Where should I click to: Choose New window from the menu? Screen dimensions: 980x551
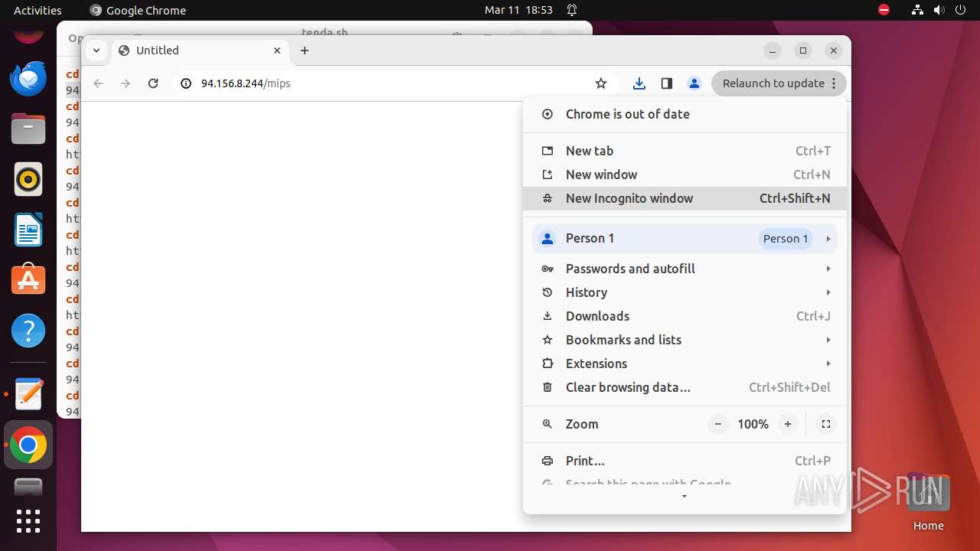click(685, 174)
